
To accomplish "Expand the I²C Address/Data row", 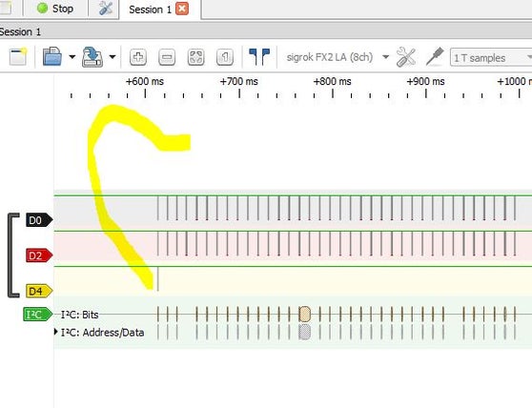I will pyautogui.click(x=56, y=332).
